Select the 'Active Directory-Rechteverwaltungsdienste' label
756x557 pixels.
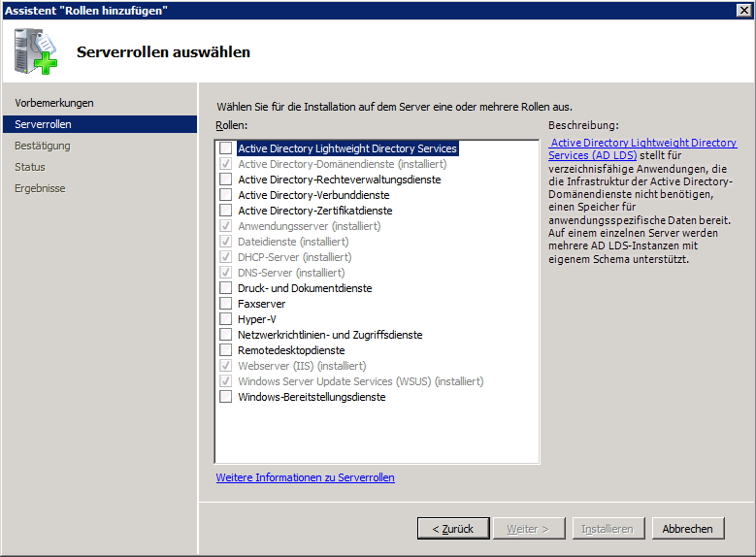pyautogui.click(x=340, y=180)
